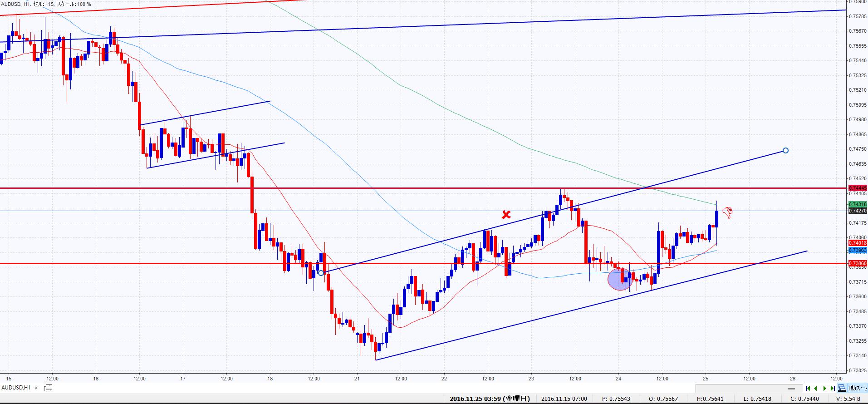
Task: Jump to the first chart bar
Action: pyautogui.click(x=808, y=388)
